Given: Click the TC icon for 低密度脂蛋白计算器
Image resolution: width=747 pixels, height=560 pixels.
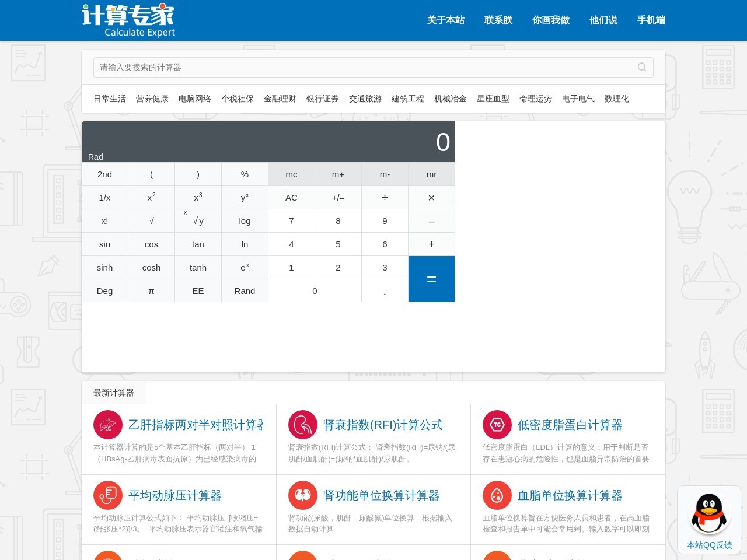Looking at the screenshot, I should 497,425.
